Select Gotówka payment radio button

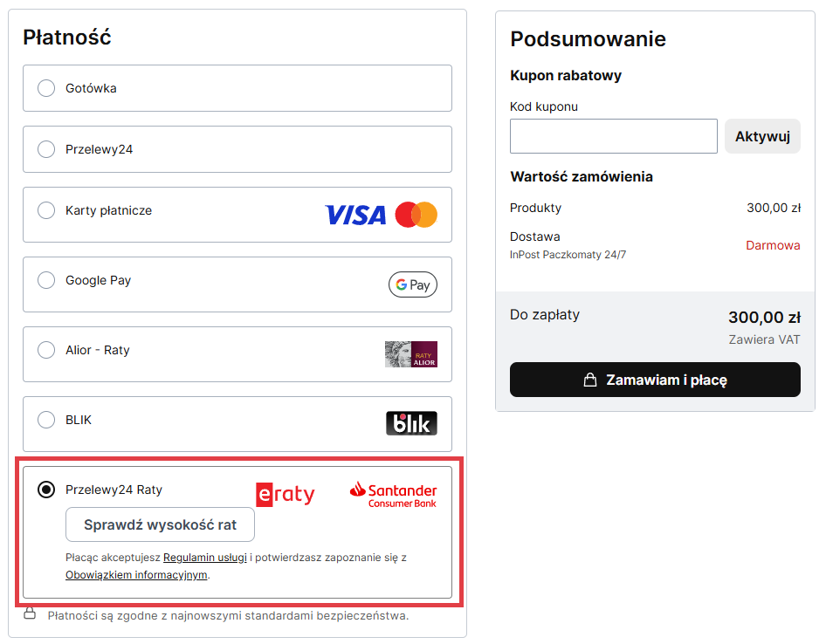point(46,88)
